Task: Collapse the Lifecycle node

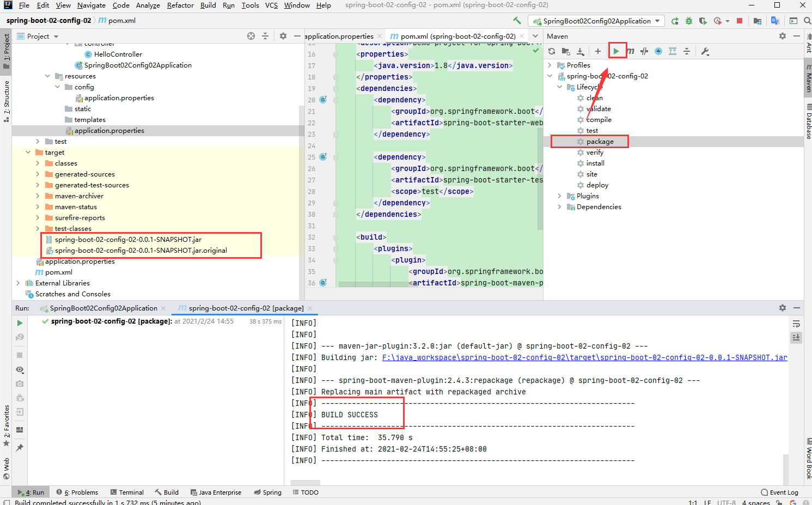Action: [559, 87]
